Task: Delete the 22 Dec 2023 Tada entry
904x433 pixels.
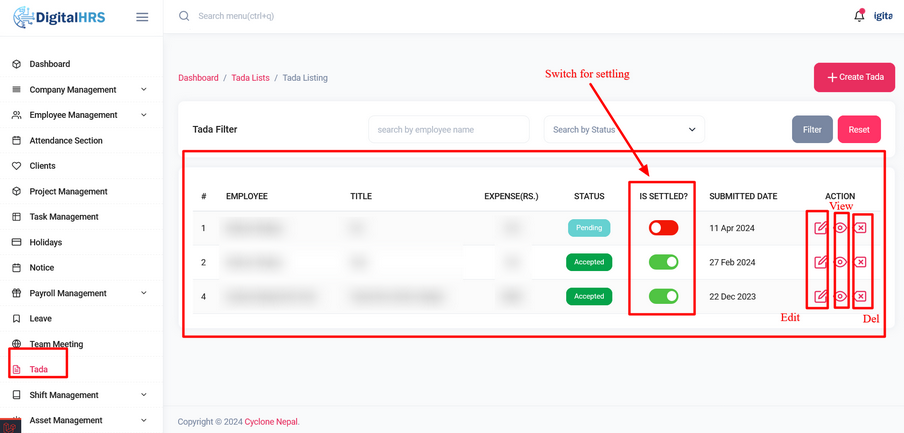Action: [x=860, y=296]
